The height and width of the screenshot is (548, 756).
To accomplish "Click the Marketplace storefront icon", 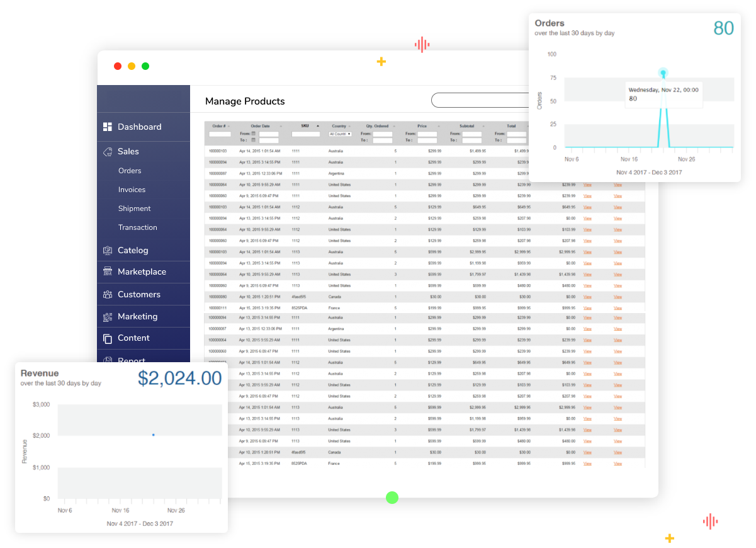I will [107, 272].
